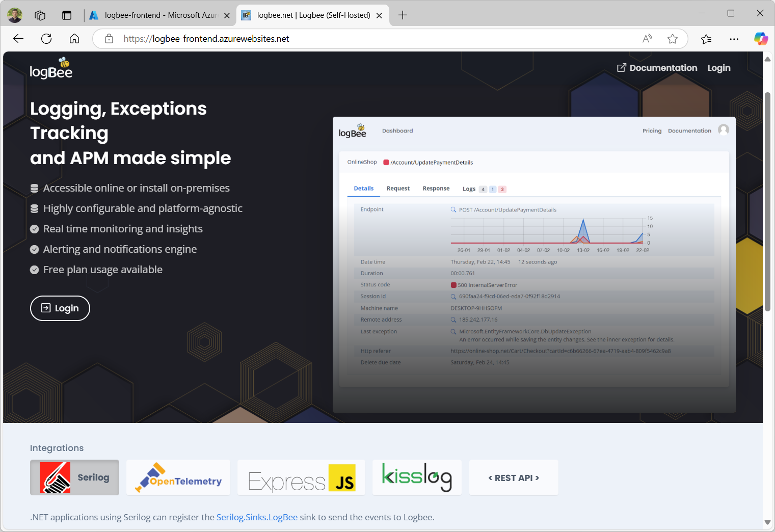Open the browser settings menu with three dots

click(x=734, y=38)
